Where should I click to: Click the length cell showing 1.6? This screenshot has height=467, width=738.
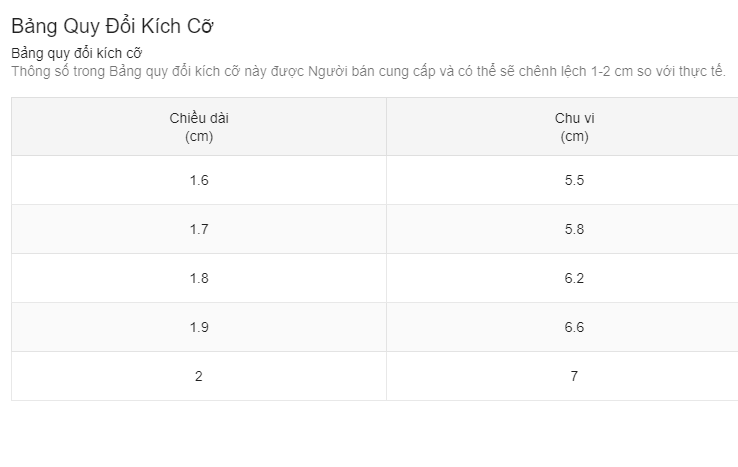point(199,180)
